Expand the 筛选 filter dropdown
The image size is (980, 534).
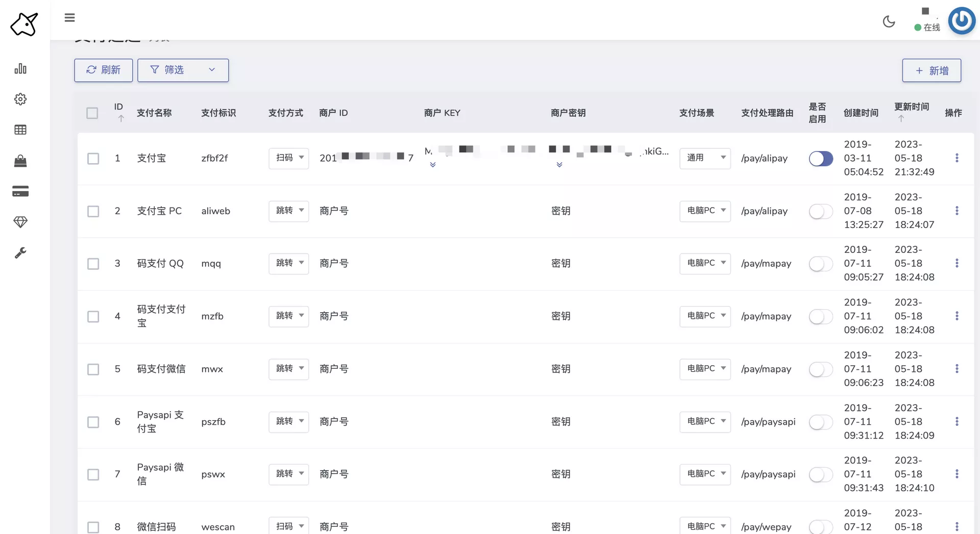tap(183, 70)
